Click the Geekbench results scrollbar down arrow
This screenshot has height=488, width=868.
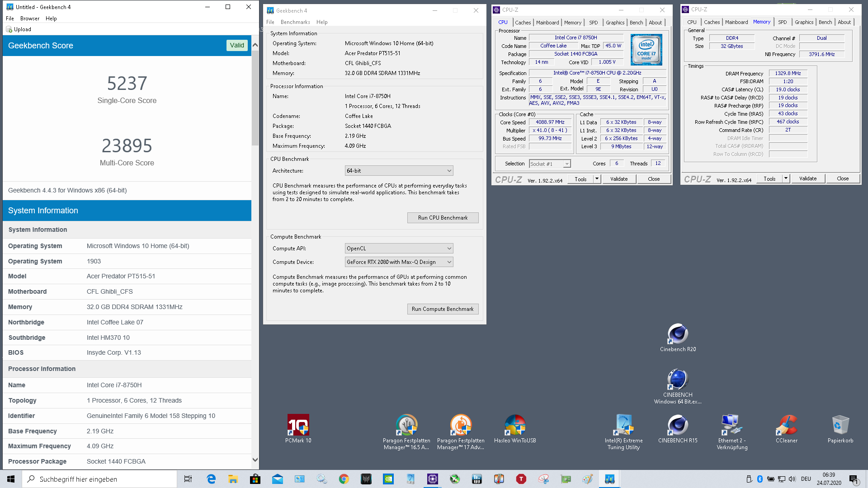[255, 460]
